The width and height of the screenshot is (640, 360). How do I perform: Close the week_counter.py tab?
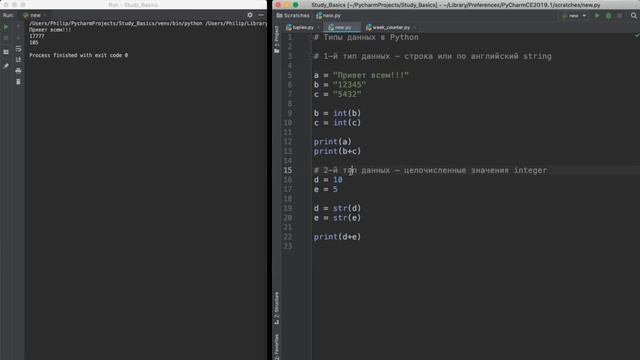tap(414, 27)
